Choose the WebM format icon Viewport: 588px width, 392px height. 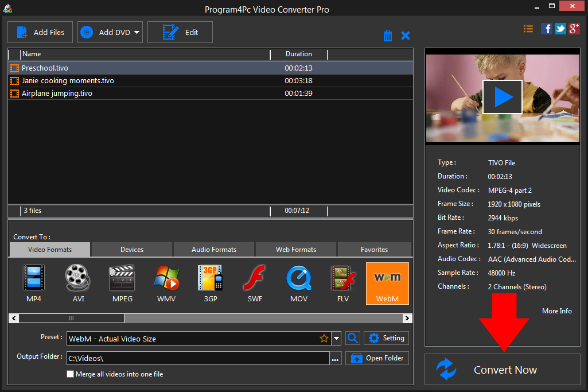coord(387,283)
